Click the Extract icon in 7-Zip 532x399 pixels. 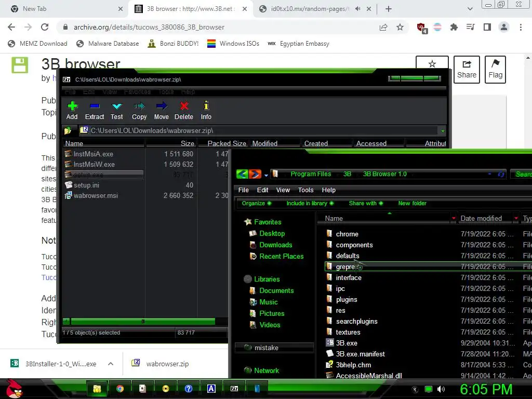click(95, 111)
